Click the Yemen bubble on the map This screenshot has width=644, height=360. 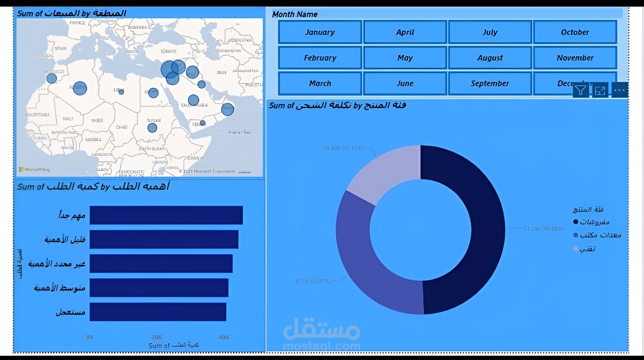pos(202,123)
